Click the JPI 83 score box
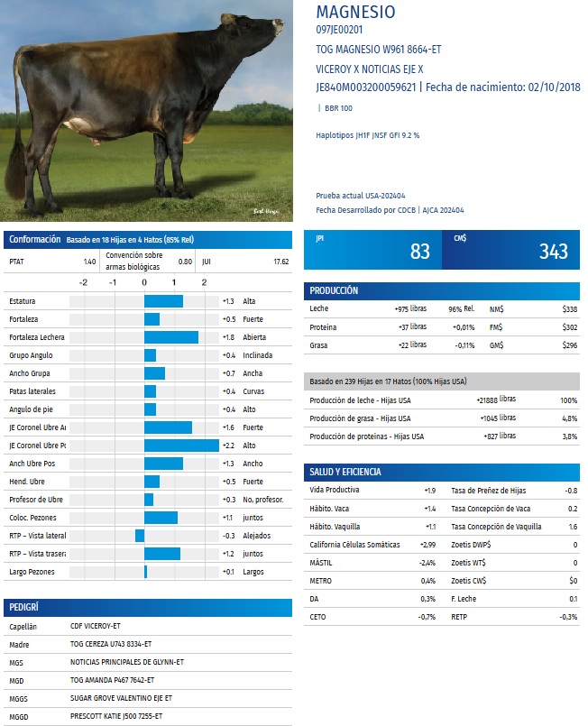 (372, 251)
